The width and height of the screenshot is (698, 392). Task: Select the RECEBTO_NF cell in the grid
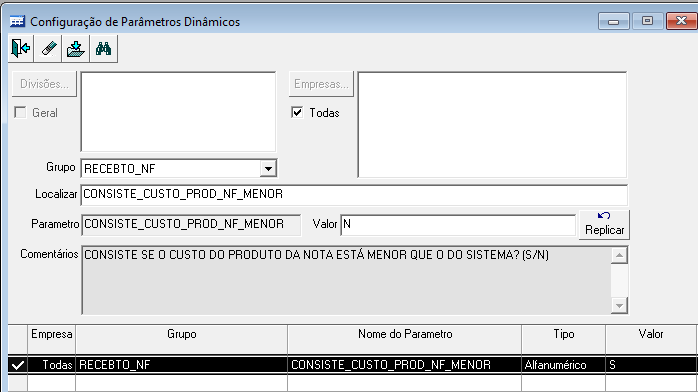click(x=182, y=365)
